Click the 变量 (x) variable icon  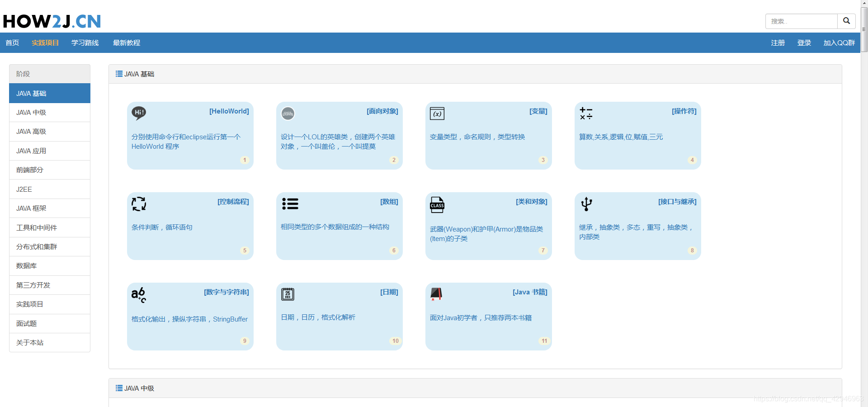pos(437,114)
